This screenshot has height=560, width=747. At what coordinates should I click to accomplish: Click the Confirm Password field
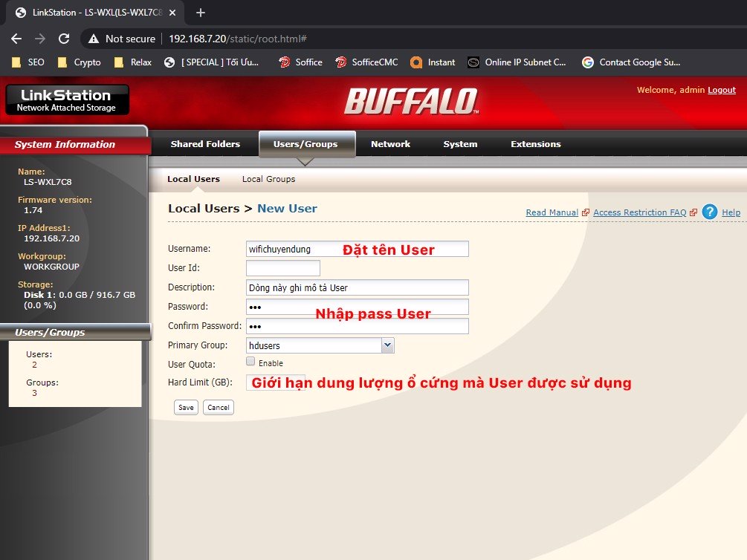358,326
